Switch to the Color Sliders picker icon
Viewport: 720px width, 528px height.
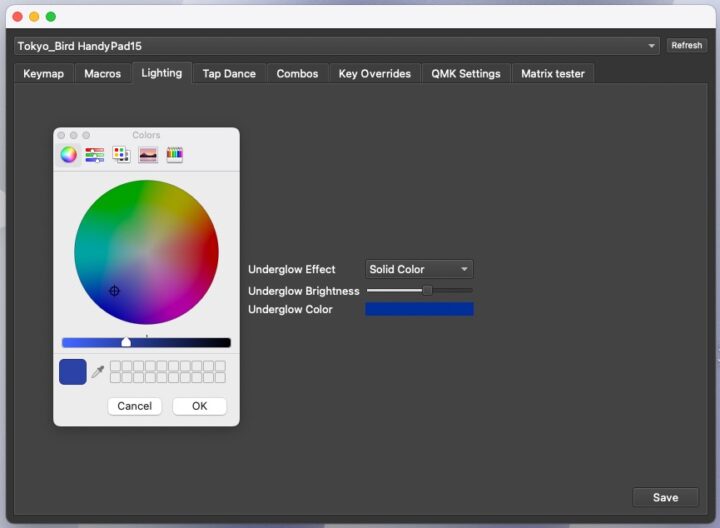[95, 155]
